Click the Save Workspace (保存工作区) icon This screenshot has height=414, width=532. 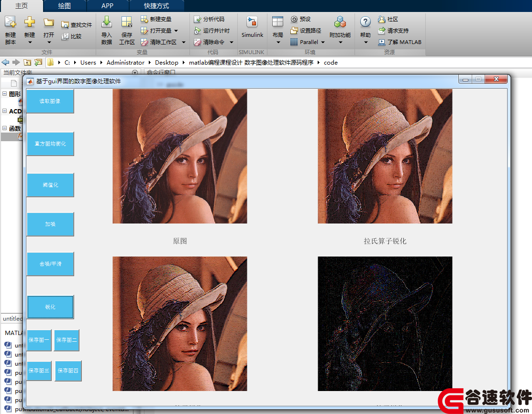click(x=127, y=22)
